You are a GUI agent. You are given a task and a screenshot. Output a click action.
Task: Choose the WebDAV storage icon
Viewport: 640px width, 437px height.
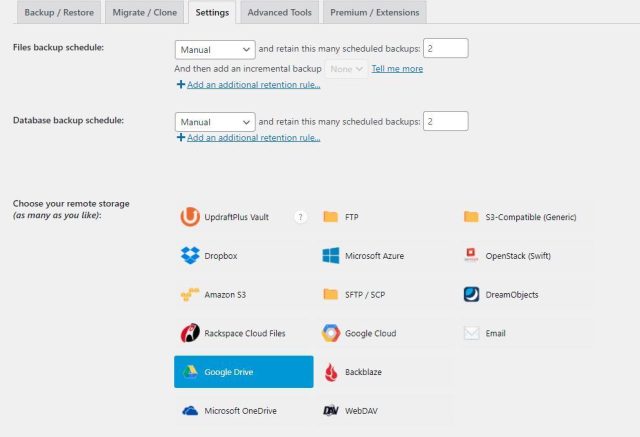(x=331, y=411)
